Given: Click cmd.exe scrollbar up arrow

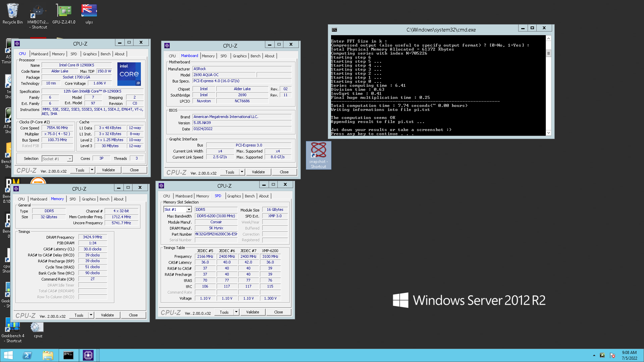Looking at the screenshot, I should point(549,38).
